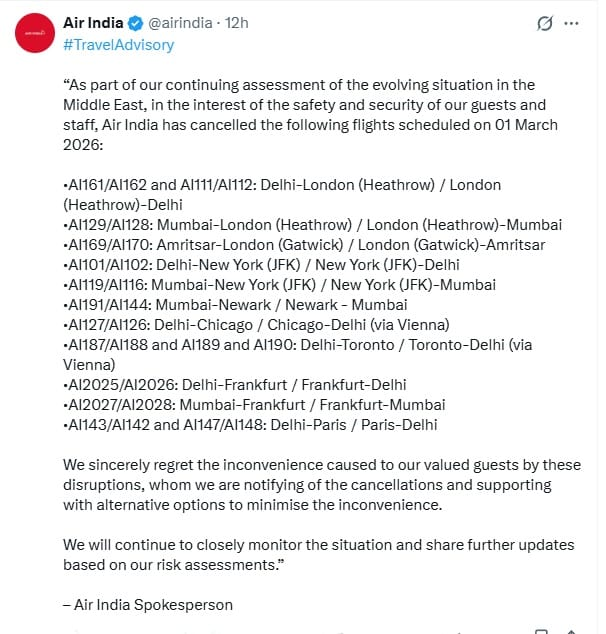
Task: Open the Grok explain-post icon
Action: tap(544, 23)
